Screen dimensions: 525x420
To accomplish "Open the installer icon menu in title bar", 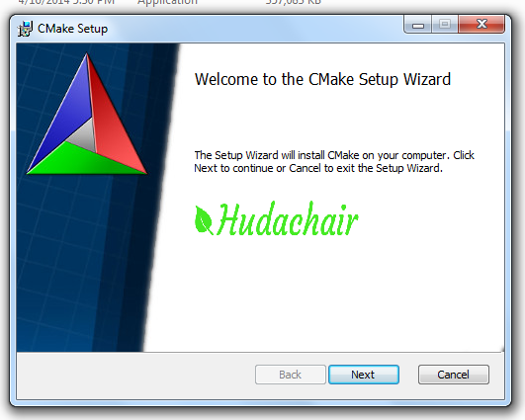I will (x=25, y=29).
